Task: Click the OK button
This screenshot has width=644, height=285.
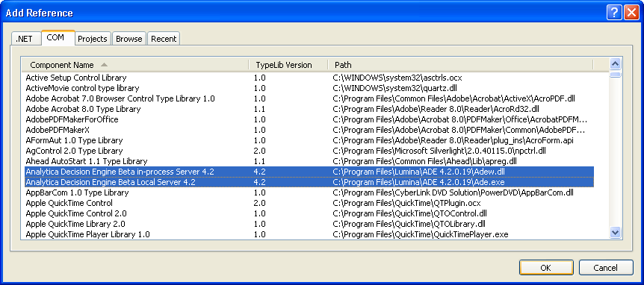Action: point(545,268)
